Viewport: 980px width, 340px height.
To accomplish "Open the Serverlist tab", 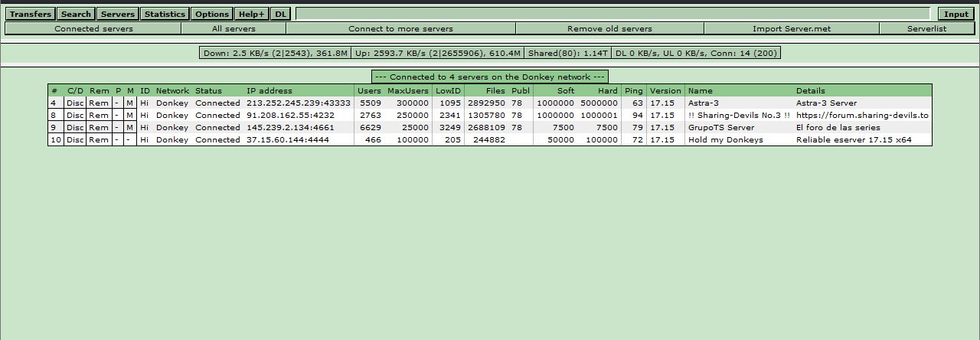I will 926,28.
